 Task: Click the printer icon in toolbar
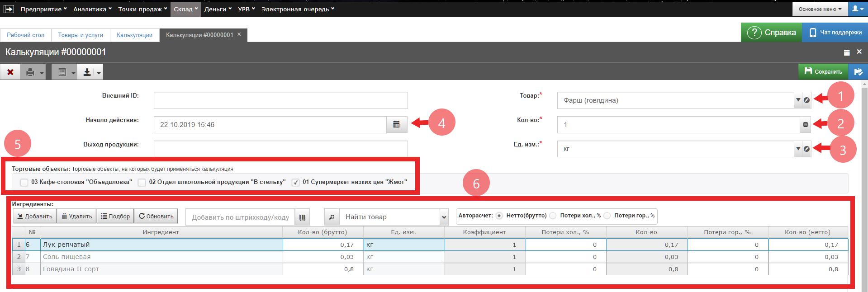coord(30,72)
